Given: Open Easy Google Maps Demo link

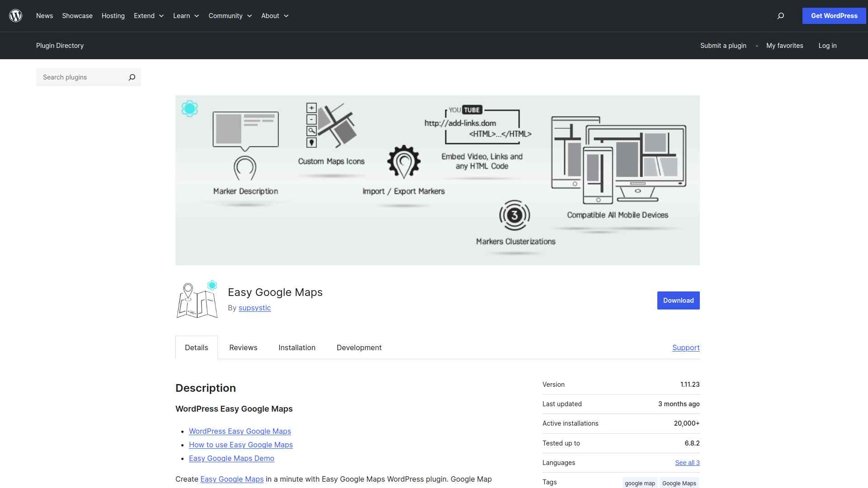Looking at the screenshot, I should coord(231,458).
